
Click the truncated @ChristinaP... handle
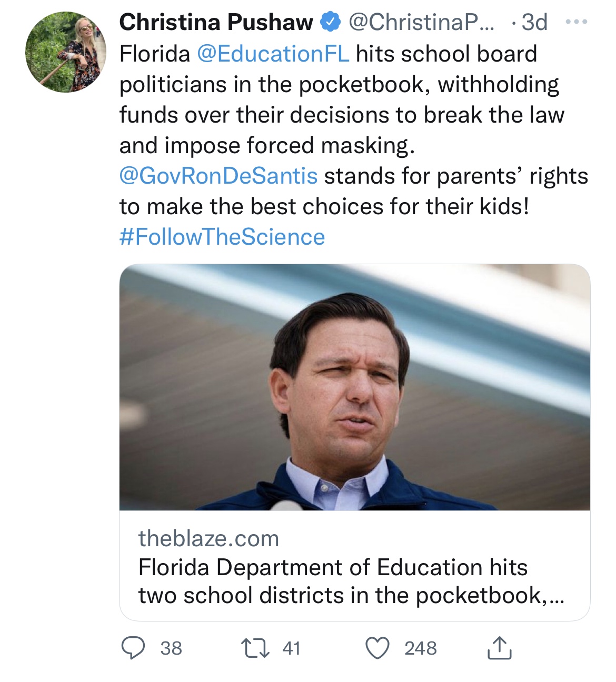(x=421, y=23)
